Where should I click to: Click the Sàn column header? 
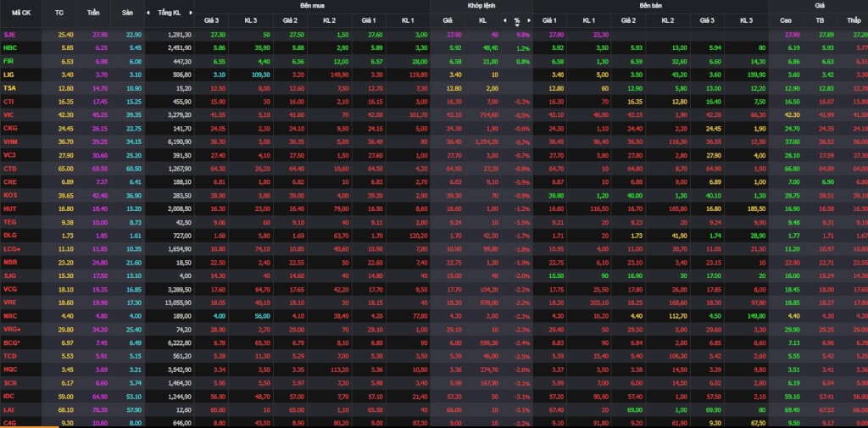tap(128, 12)
